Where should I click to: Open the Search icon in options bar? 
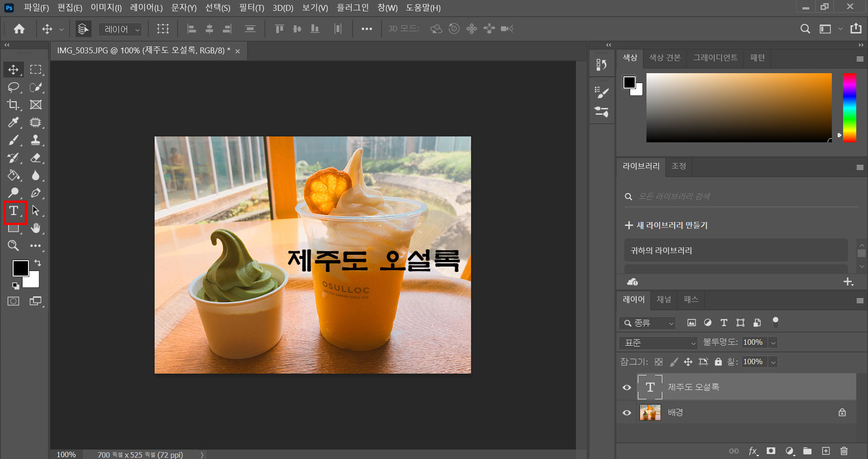805,29
